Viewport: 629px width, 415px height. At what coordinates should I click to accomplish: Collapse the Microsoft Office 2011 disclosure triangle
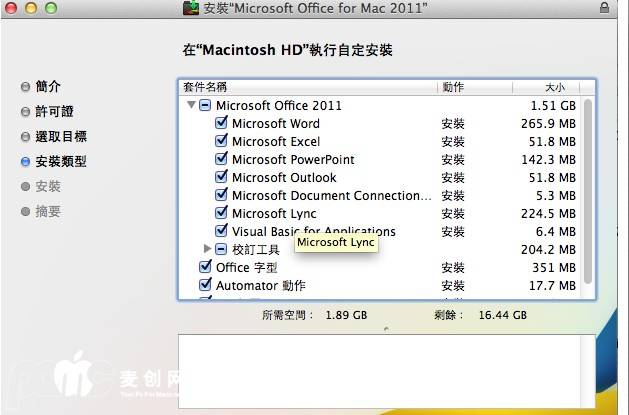click(x=190, y=106)
